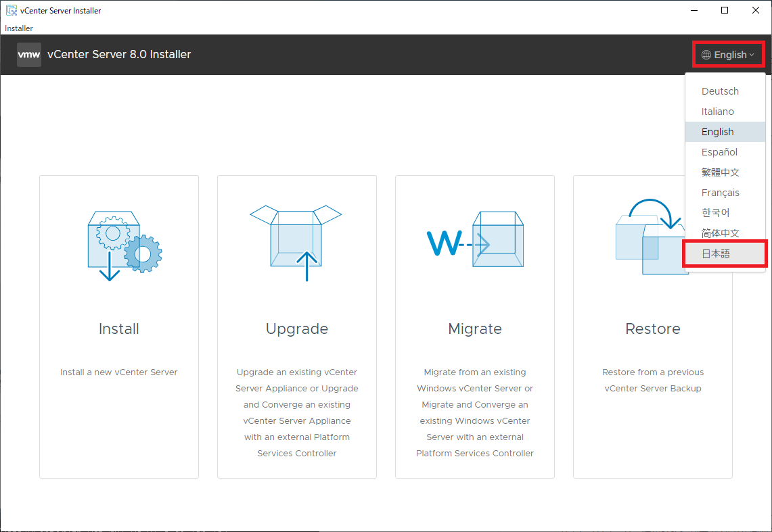772x532 pixels.
Task: Click the Restore boxes arrow icon
Action: (x=650, y=237)
